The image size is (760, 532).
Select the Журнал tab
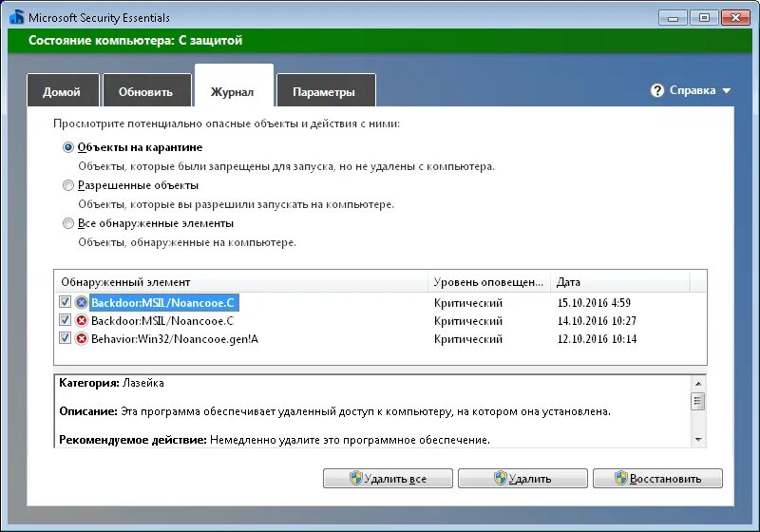pos(234,87)
